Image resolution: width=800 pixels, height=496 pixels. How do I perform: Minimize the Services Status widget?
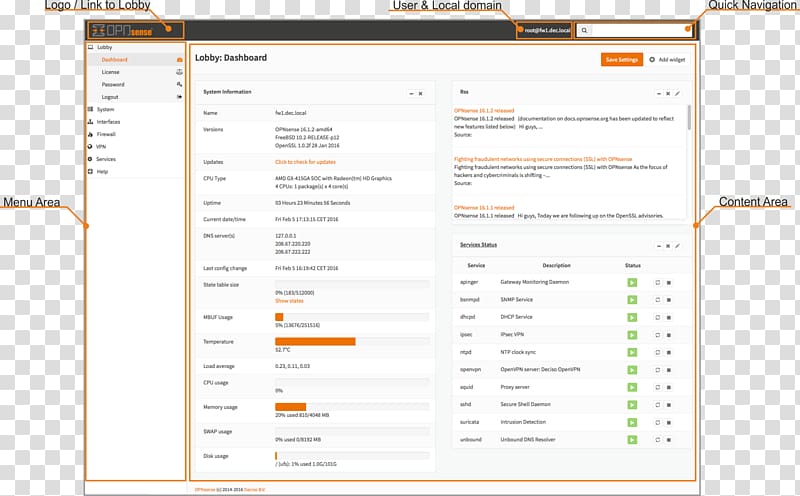pos(659,246)
